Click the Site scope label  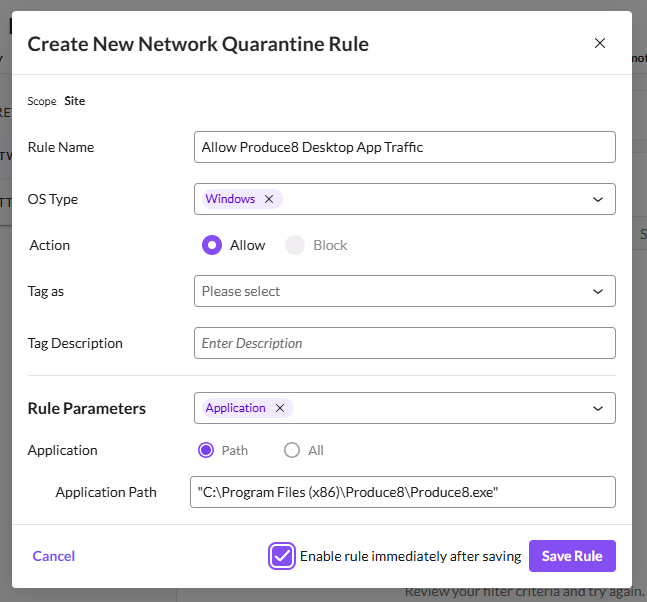coord(75,101)
